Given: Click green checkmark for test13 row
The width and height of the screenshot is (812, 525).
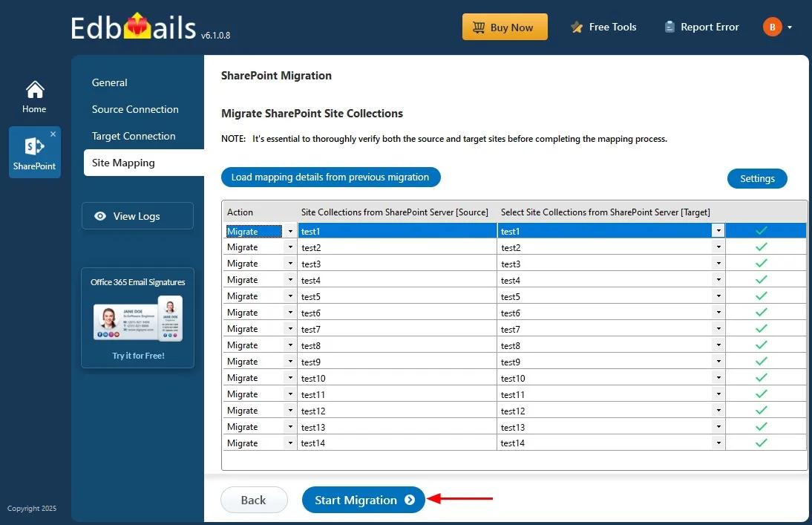Looking at the screenshot, I should (761, 426).
